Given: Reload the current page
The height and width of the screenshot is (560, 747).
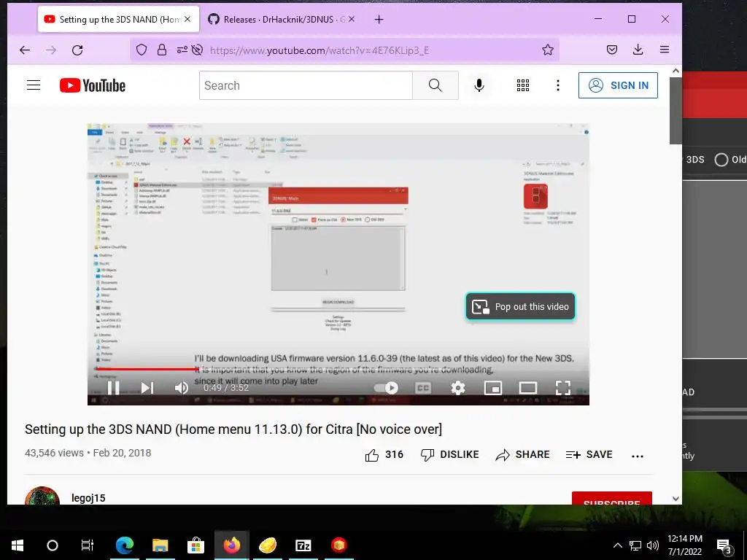Looking at the screenshot, I should click(x=77, y=50).
